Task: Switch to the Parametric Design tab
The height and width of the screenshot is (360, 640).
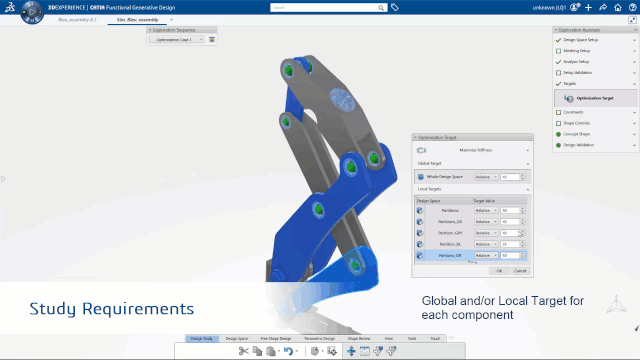Action: coord(320,338)
